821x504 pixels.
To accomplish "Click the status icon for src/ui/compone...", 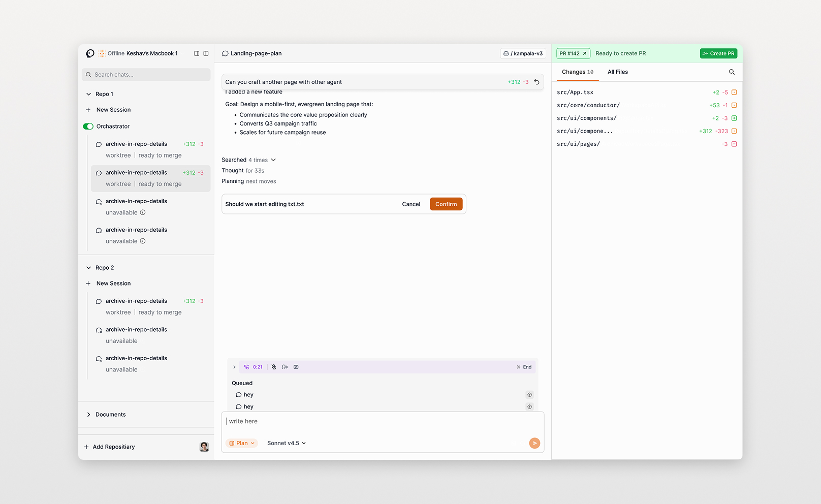I will (734, 131).
